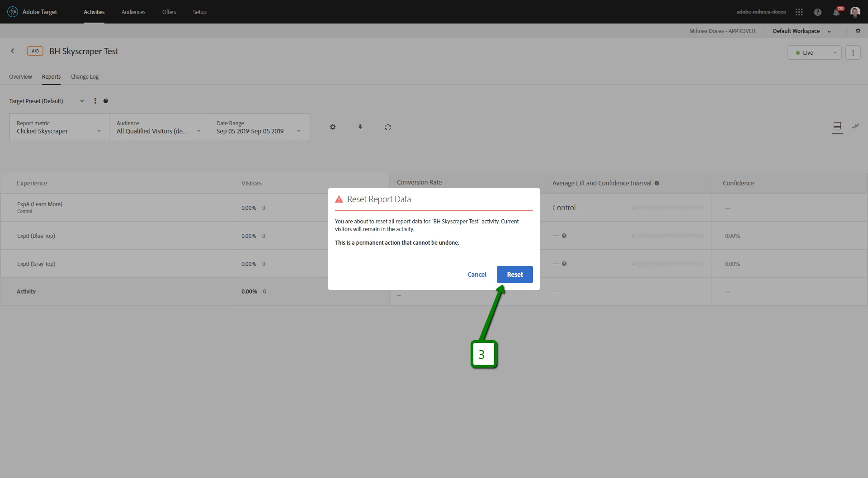Click the Mihnea Docea - APPROVER label
This screenshot has width=868, height=478.
tap(722, 31)
